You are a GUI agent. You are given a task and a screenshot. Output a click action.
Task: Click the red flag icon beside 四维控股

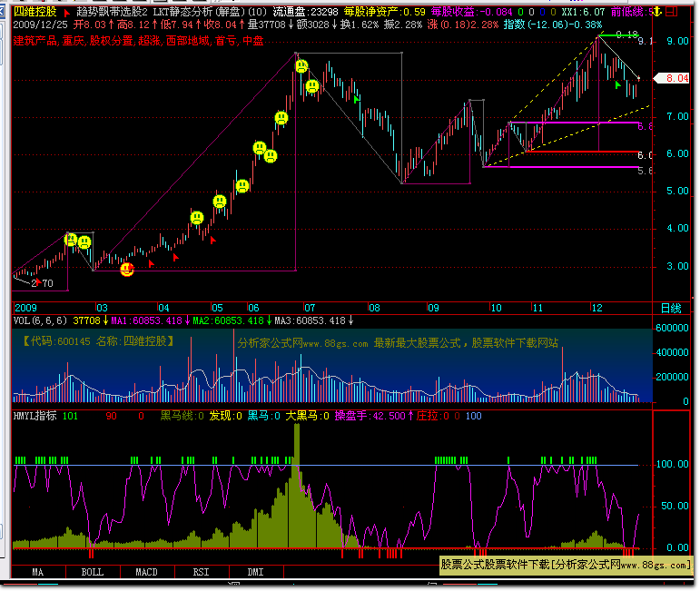(x=67, y=13)
